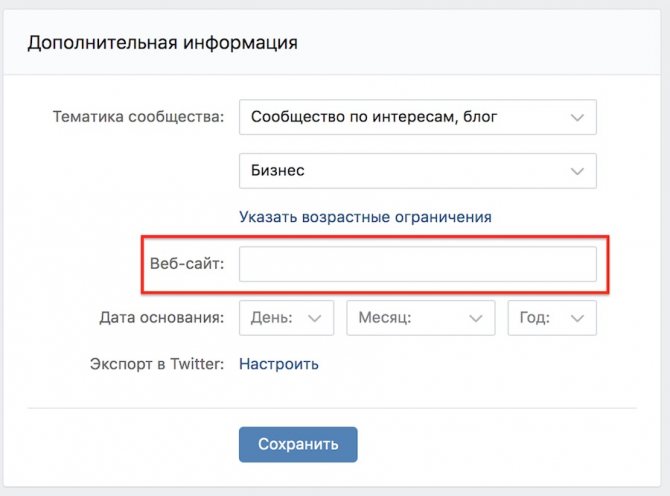Click the "Дополнительная информация" heading text
Image resolution: width=670 pixels, height=496 pixels.
point(162,43)
